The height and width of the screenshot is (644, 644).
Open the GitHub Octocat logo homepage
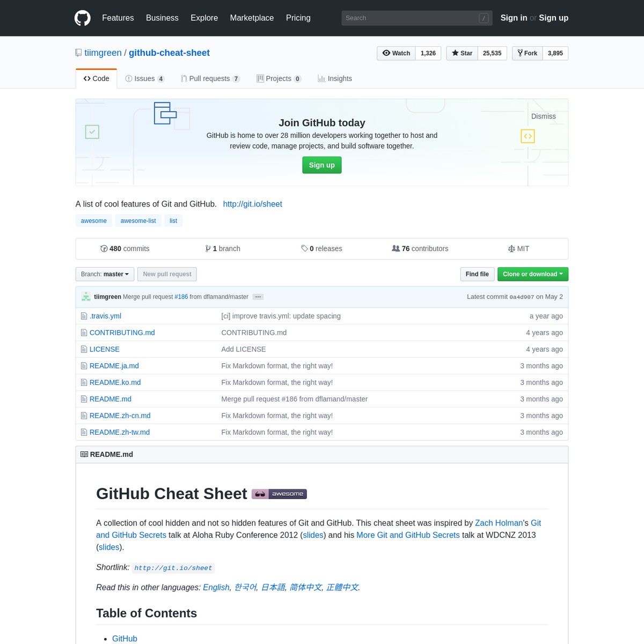point(83,18)
